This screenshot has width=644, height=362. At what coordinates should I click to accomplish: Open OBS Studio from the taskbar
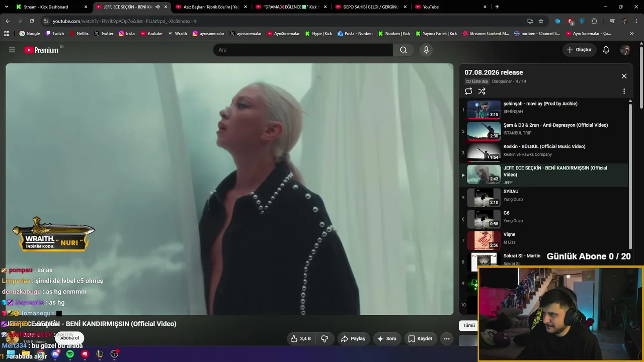(x=114, y=354)
